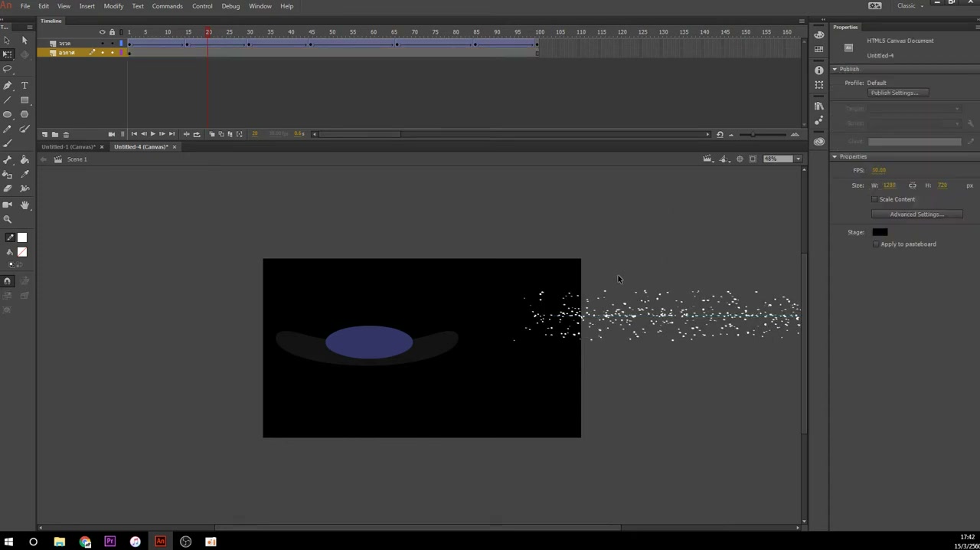980x550 pixels.
Task: Hide the top layer via visibility dot
Action: coord(102,44)
